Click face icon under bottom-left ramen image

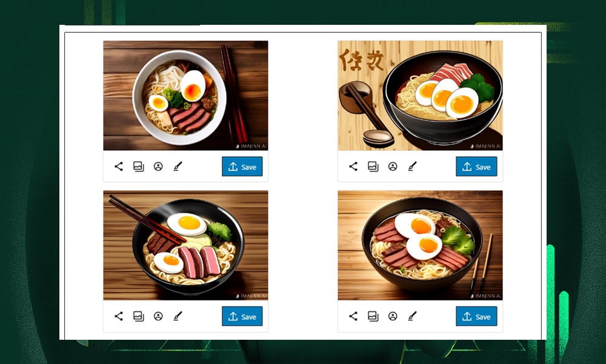point(158,316)
